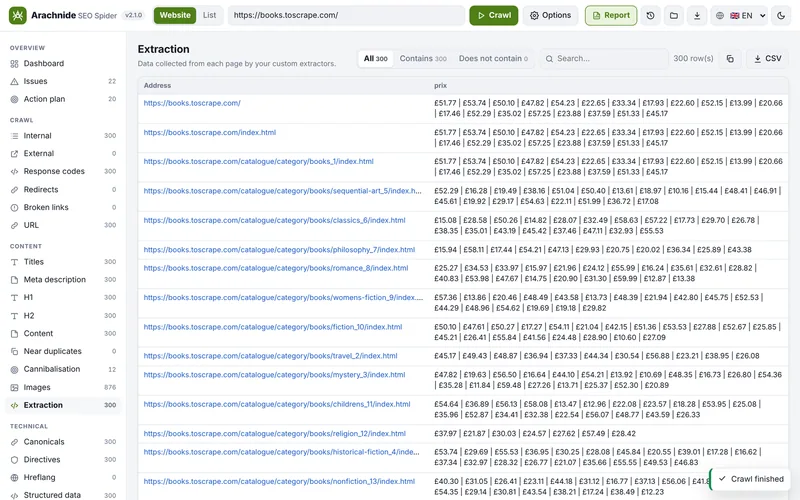Switch to Website mode
800x500 pixels.
[x=175, y=15]
